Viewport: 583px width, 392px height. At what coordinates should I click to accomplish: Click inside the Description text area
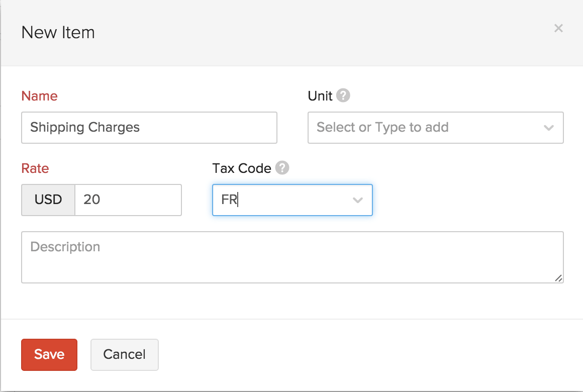coord(292,257)
